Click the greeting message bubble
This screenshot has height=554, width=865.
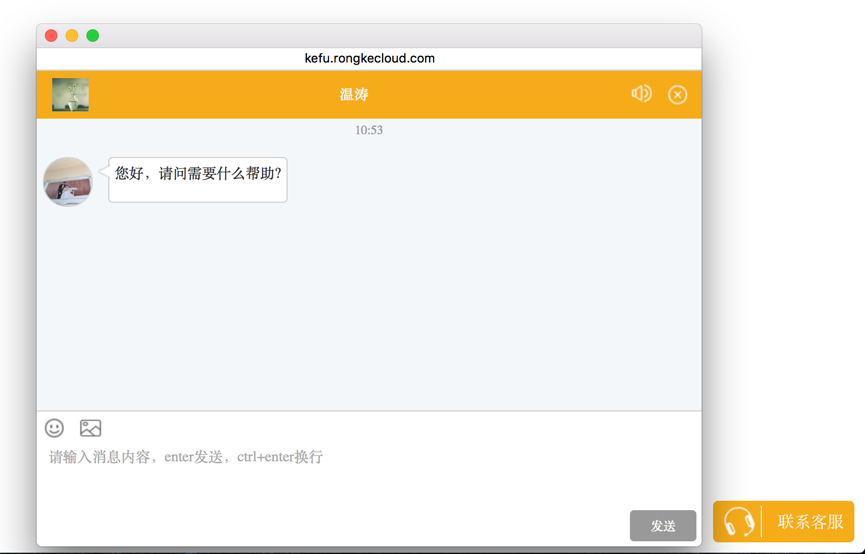(198, 179)
